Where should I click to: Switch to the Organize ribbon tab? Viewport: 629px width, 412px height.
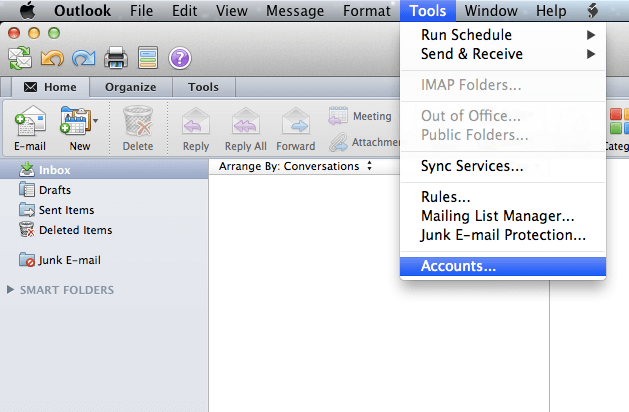(131, 87)
